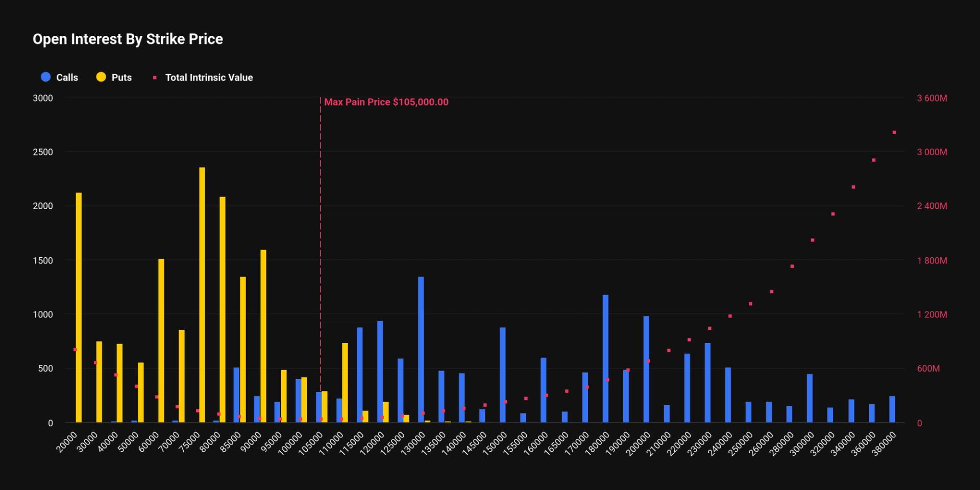Click the blue Calls bar at strike 150000

point(503,375)
